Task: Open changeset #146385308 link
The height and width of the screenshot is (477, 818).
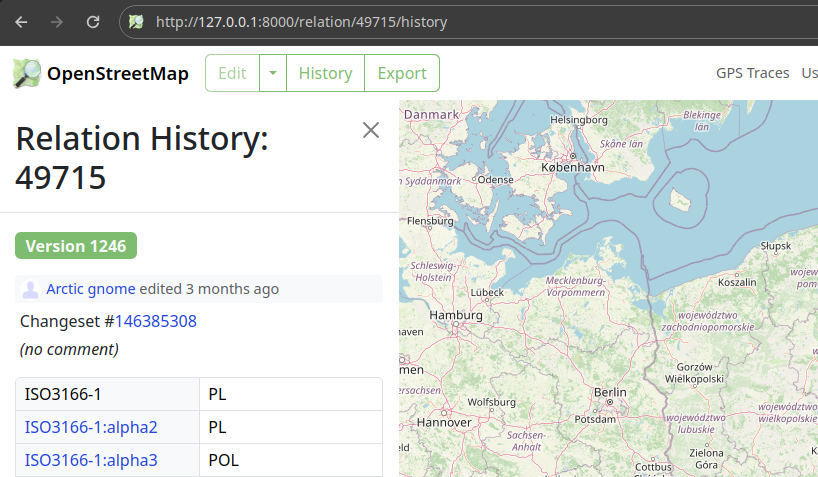Action: 156,321
